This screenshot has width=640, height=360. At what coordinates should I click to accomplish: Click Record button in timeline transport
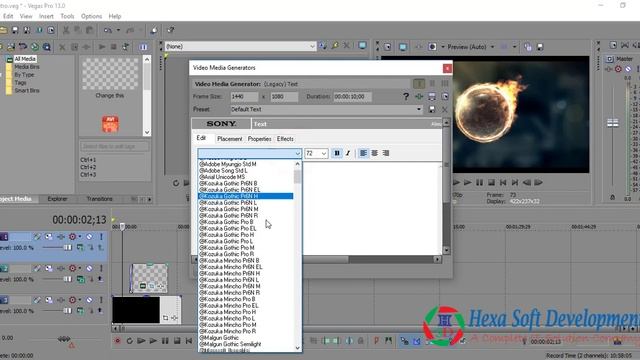(x=118, y=341)
